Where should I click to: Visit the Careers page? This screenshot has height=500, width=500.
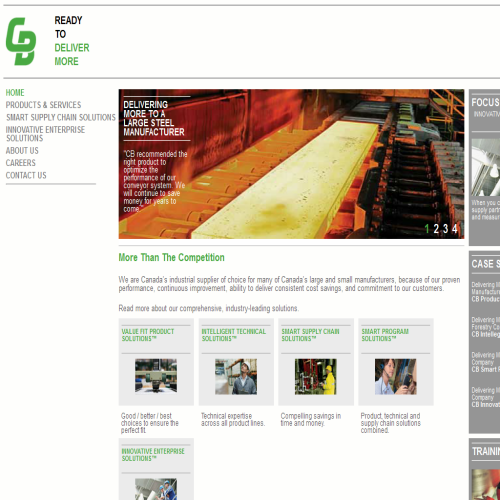click(x=21, y=163)
